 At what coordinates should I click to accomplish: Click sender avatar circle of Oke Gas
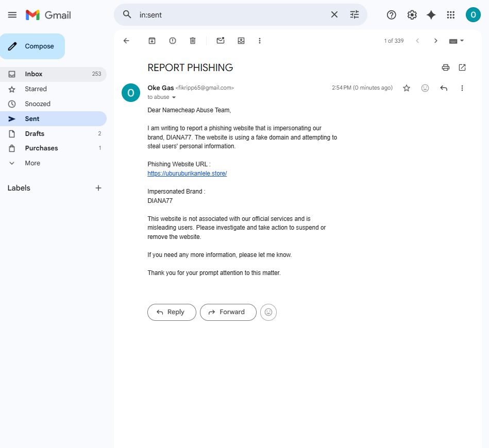131,93
